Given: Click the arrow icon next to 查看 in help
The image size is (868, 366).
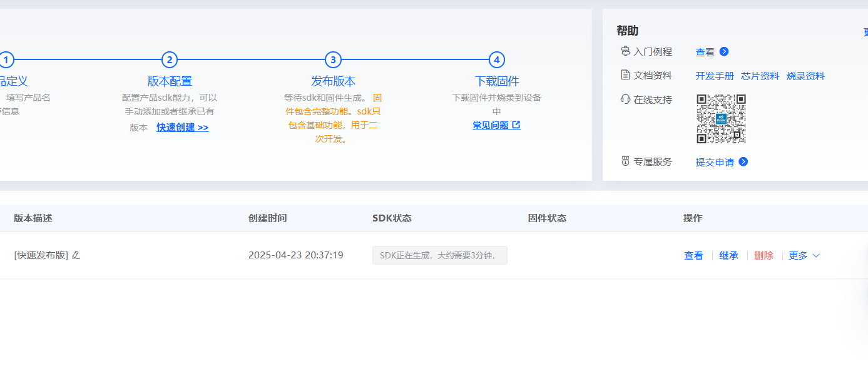Looking at the screenshot, I should 724,52.
